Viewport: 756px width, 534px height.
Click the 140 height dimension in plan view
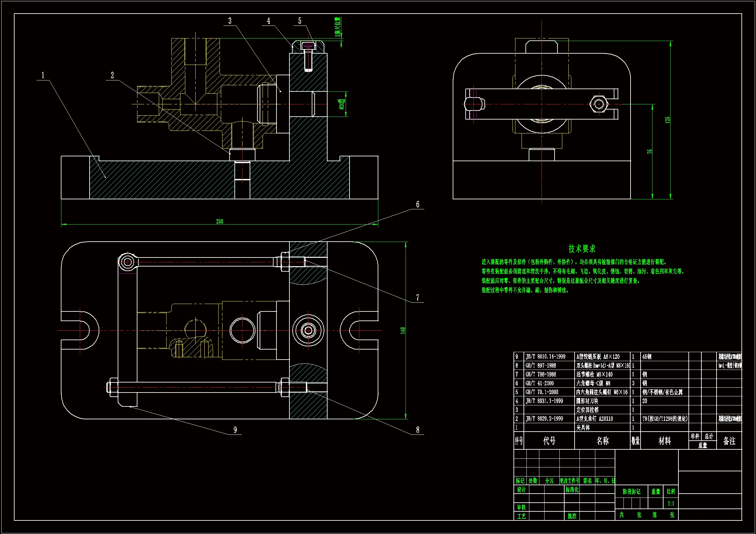click(x=403, y=330)
